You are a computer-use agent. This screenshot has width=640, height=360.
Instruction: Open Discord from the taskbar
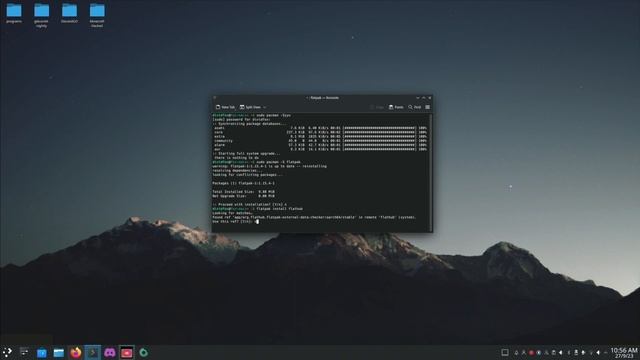point(109,352)
